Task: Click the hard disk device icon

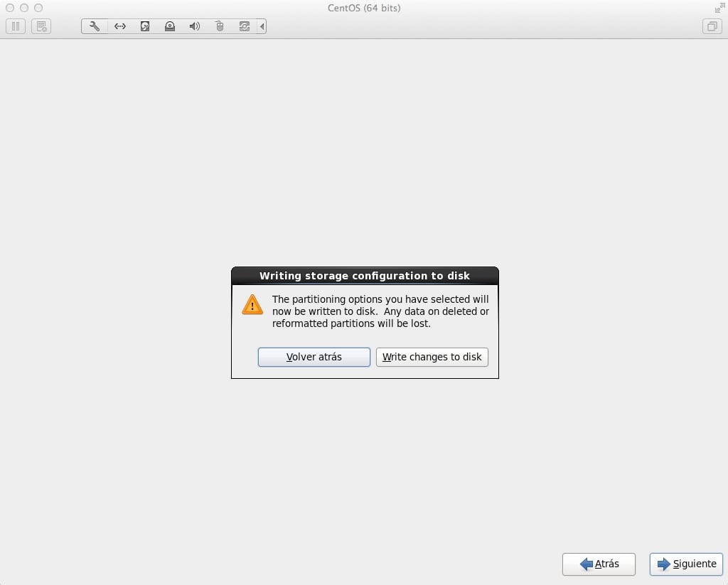Action: [145, 26]
